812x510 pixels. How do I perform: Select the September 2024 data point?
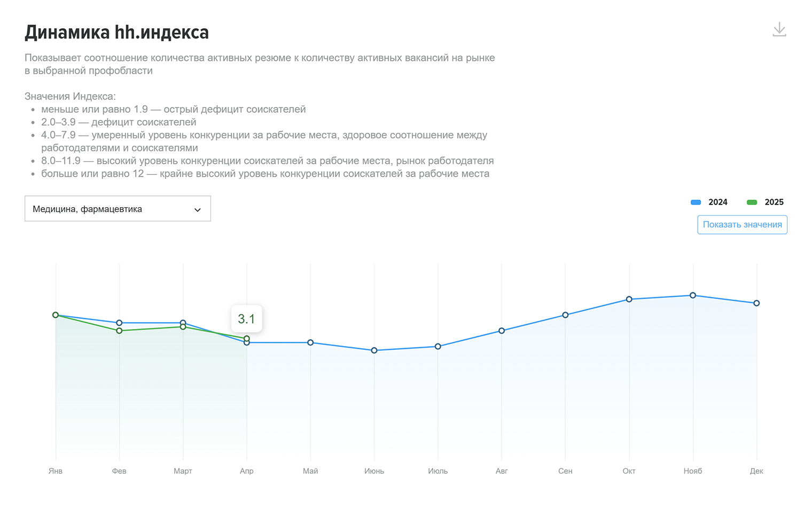(565, 315)
